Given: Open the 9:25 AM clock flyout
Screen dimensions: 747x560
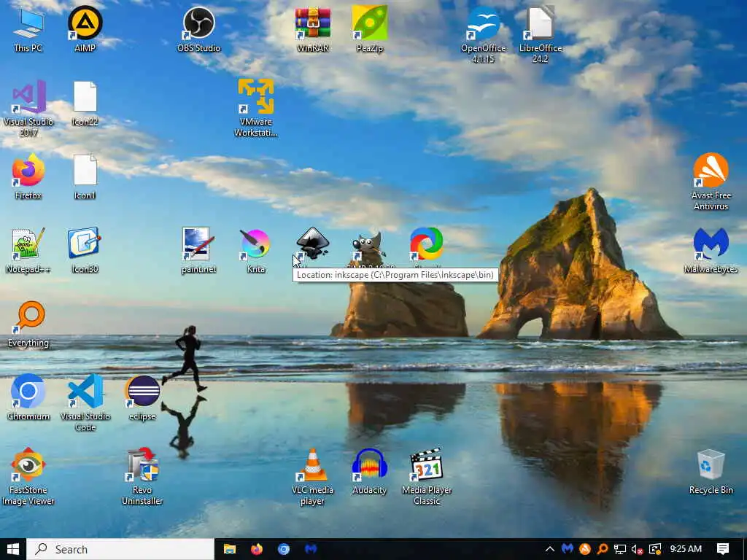Looking at the screenshot, I should point(686,549).
